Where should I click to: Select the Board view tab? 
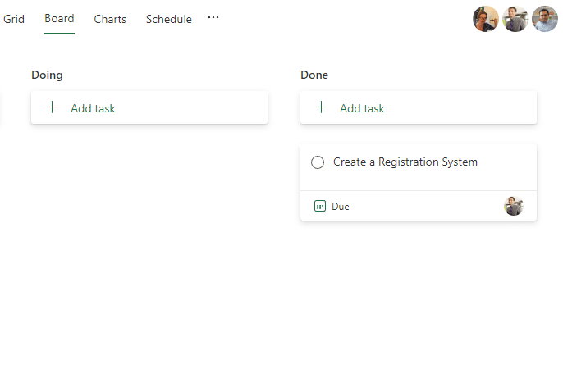tap(59, 19)
